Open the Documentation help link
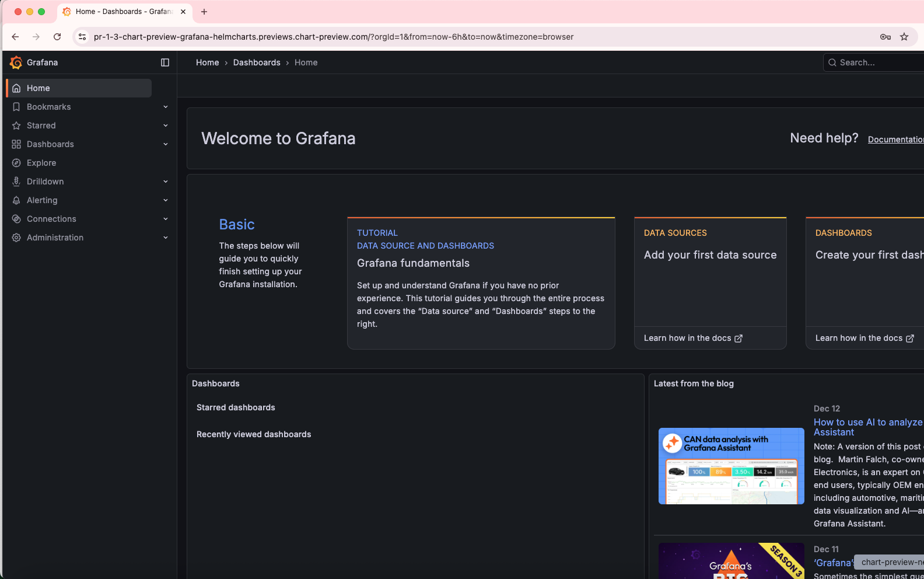The width and height of the screenshot is (924, 579). [896, 139]
